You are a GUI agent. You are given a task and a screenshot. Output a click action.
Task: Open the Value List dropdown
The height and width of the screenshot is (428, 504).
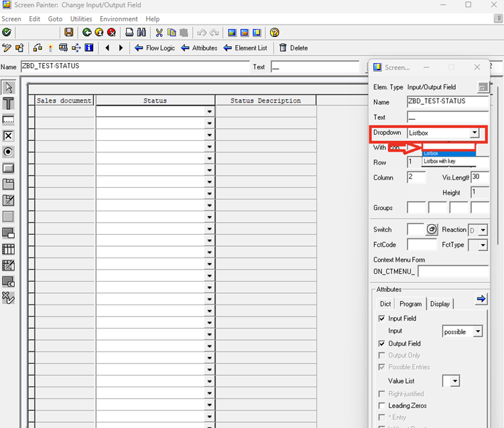click(455, 381)
